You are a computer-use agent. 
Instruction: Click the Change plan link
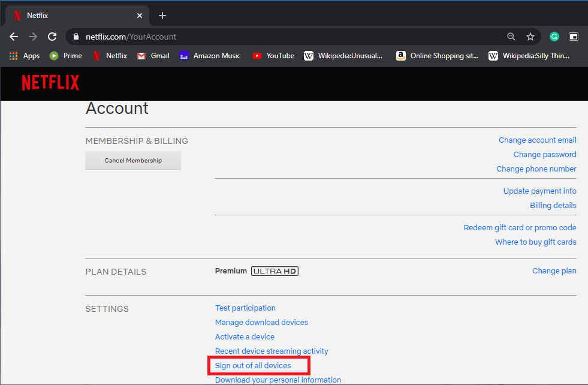point(554,271)
